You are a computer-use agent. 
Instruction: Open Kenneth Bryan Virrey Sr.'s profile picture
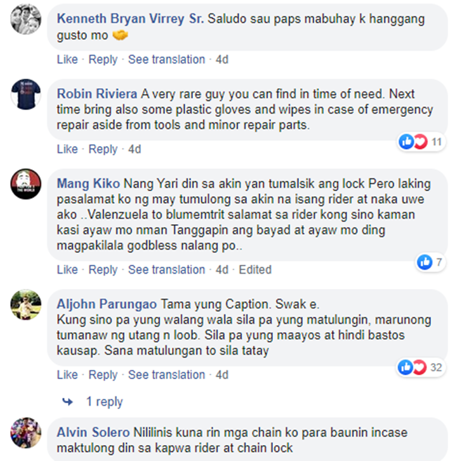(x=26, y=19)
